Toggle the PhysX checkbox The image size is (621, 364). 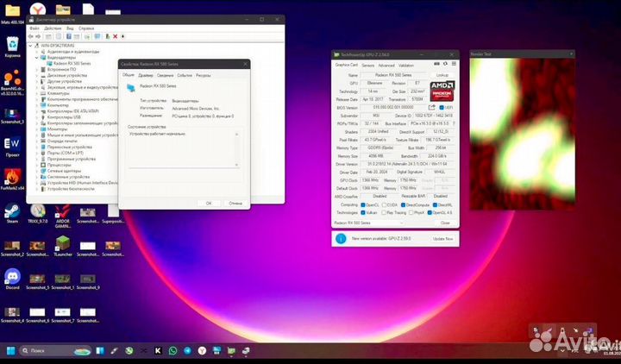(x=411, y=213)
